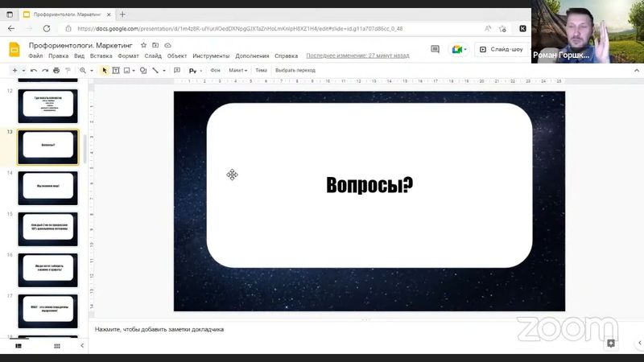This screenshot has height=362, width=644.
Task: Click the Последнее изменение history link
Action: (x=357, y=56)
